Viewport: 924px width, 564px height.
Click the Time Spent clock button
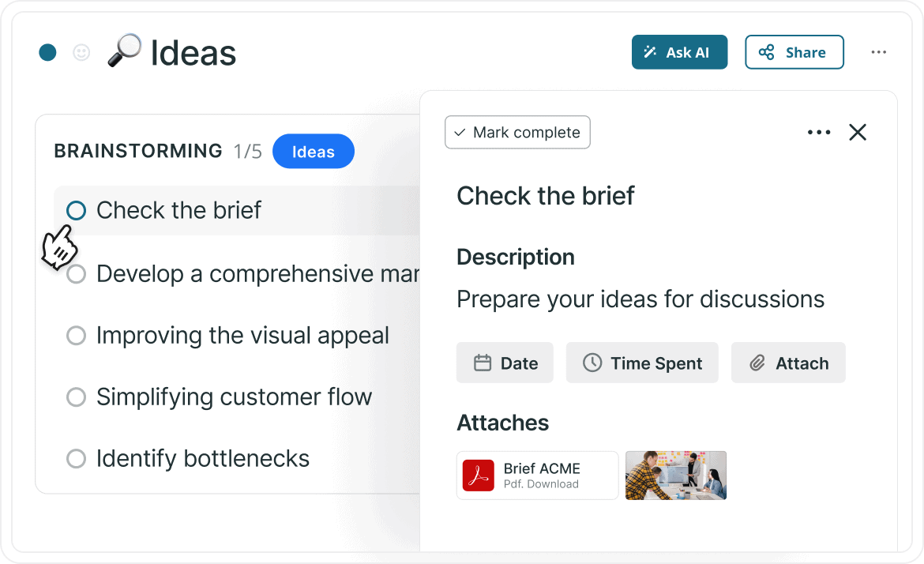tap(642, 363)
